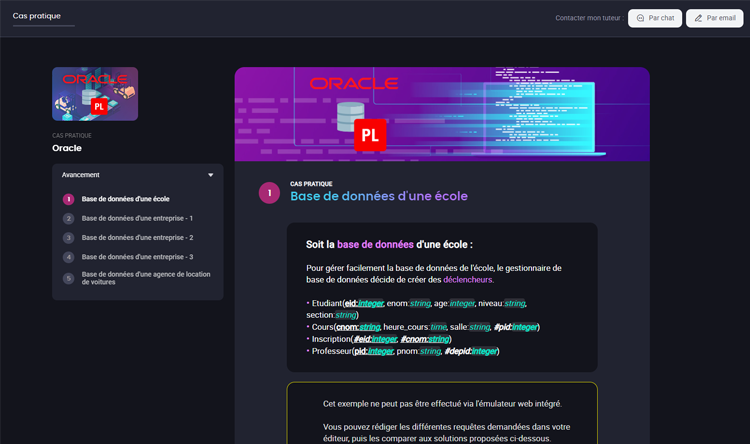This screenshot has width=750, height=444.
Task: Collapse the Avancement dropdown arrow
Action: point(210,175)
